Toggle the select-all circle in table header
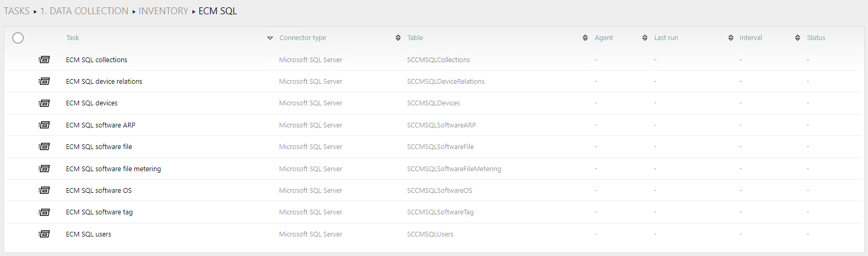Screen dimensions: 868x256 coord(18,38)
